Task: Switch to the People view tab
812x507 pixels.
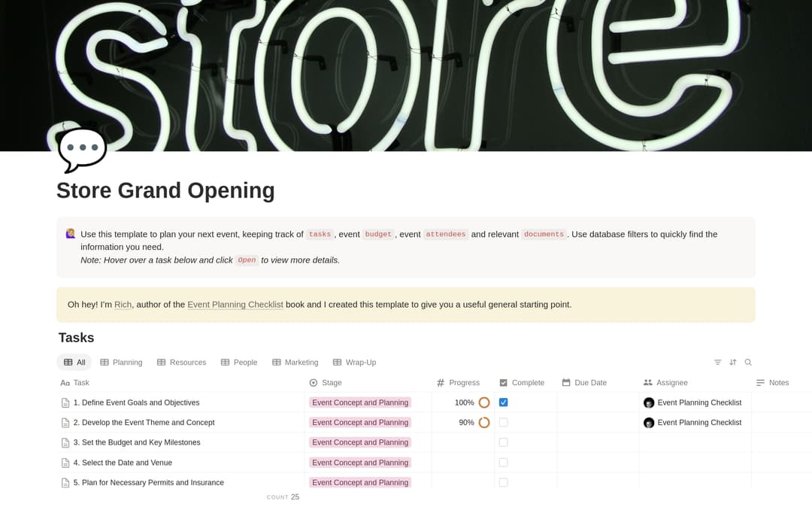Action: [x=239, y=363]
